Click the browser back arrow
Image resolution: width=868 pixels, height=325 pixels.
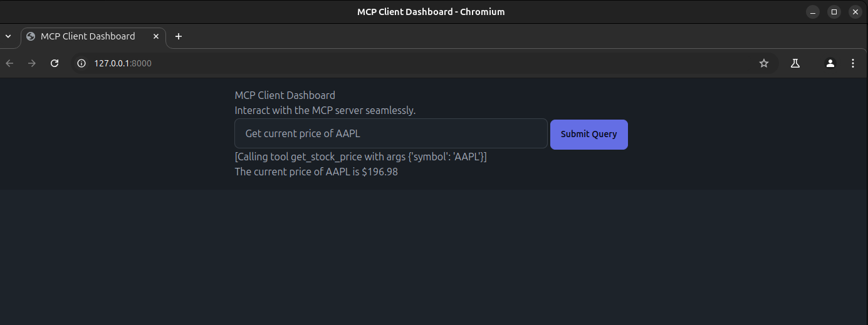tap(9, 63)
